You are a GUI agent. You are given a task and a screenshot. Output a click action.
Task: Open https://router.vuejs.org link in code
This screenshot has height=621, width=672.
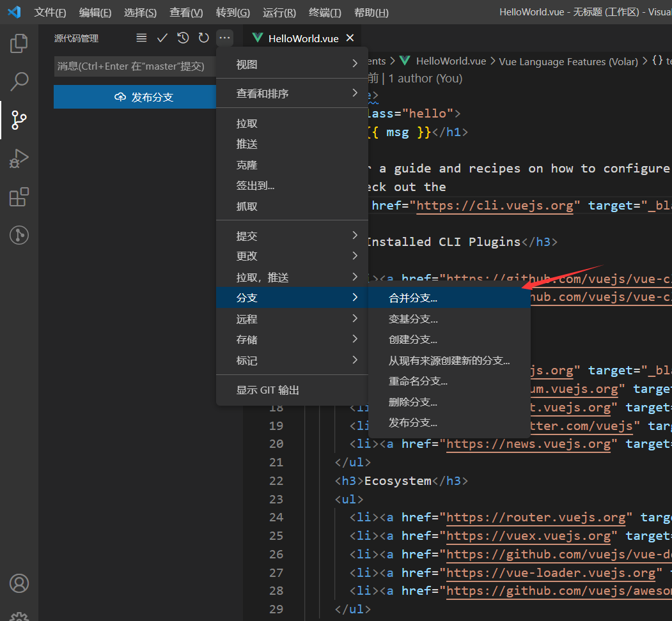(536, 517)
